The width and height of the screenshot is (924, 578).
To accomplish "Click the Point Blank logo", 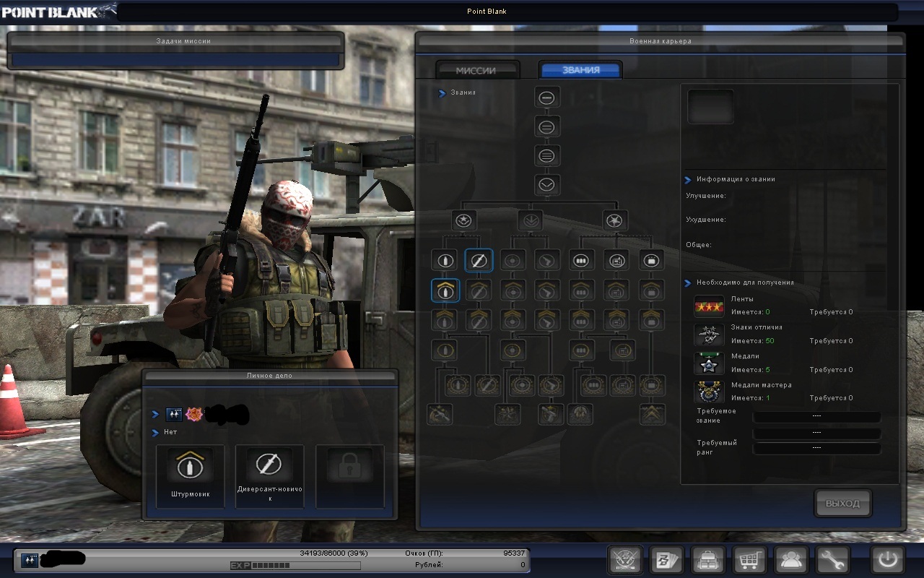I will click(58, 11).
